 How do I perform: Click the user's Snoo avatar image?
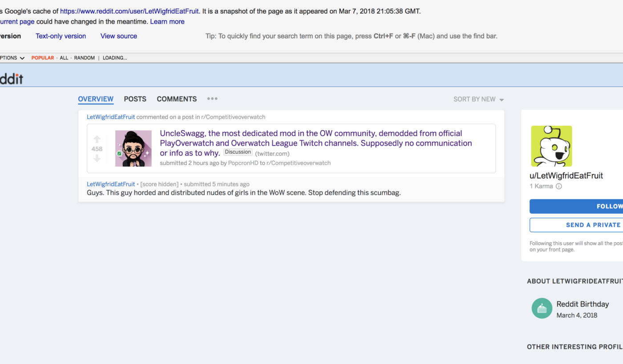[551, 146]
